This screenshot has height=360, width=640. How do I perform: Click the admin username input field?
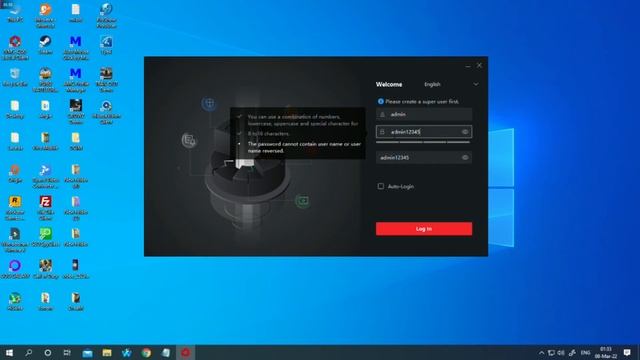coord(424,115)
